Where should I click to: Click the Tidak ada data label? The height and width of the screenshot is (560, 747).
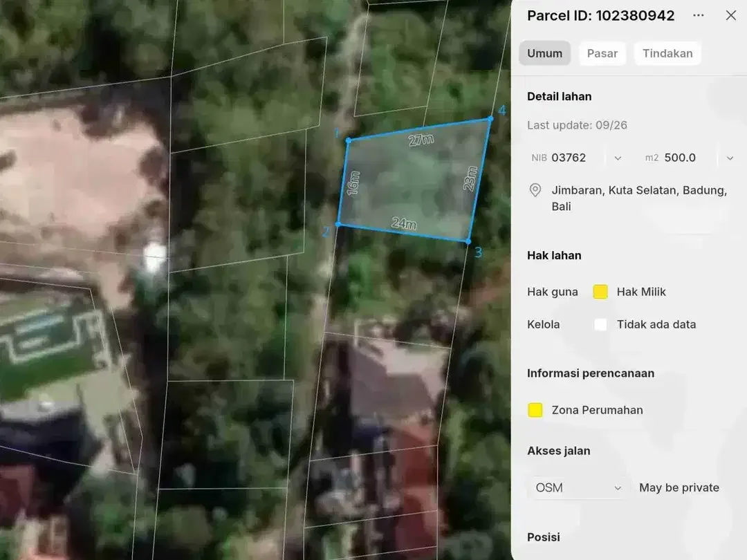point(656,325)
